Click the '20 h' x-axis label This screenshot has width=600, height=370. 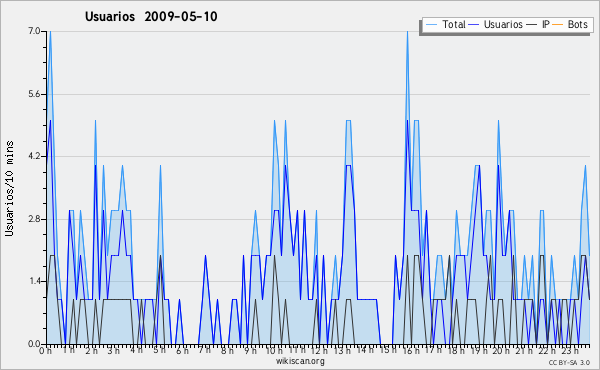pos(501,351)
